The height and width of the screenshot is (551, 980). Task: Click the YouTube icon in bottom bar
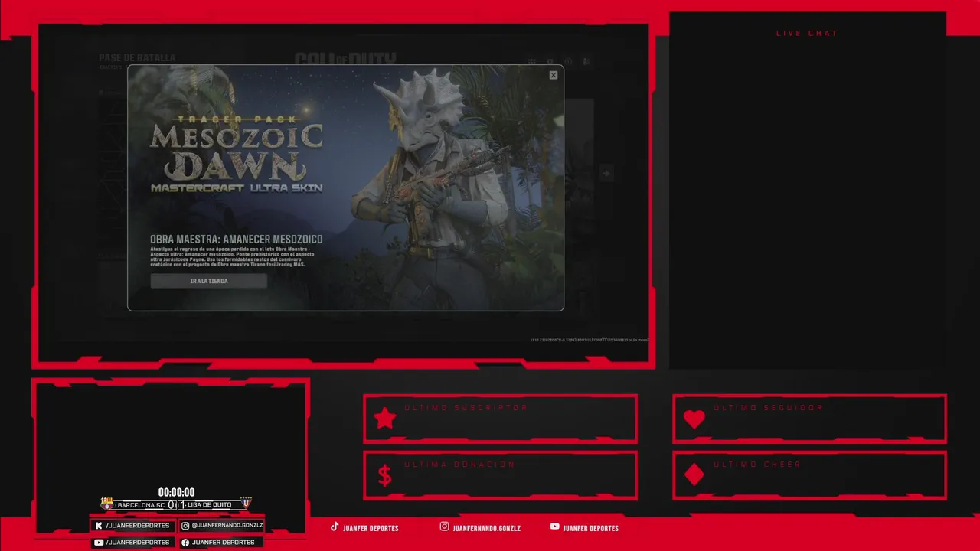click(x=554, y=527)
